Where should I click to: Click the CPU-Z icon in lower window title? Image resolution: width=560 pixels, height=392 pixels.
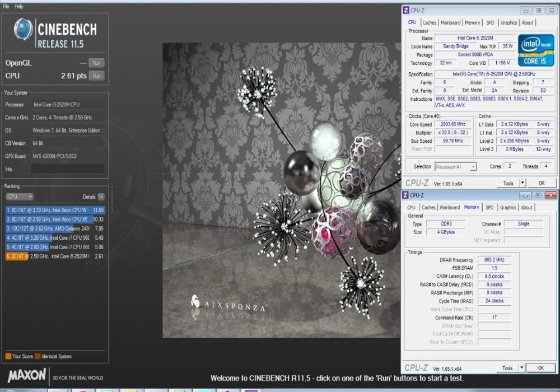[x=405, y=195]
